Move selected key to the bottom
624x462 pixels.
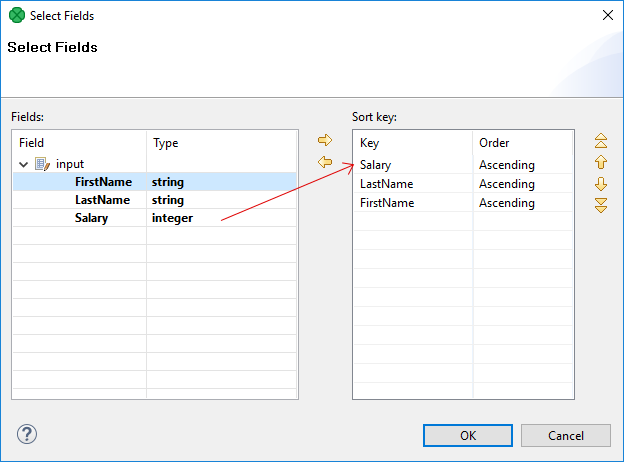pos(601,205)
